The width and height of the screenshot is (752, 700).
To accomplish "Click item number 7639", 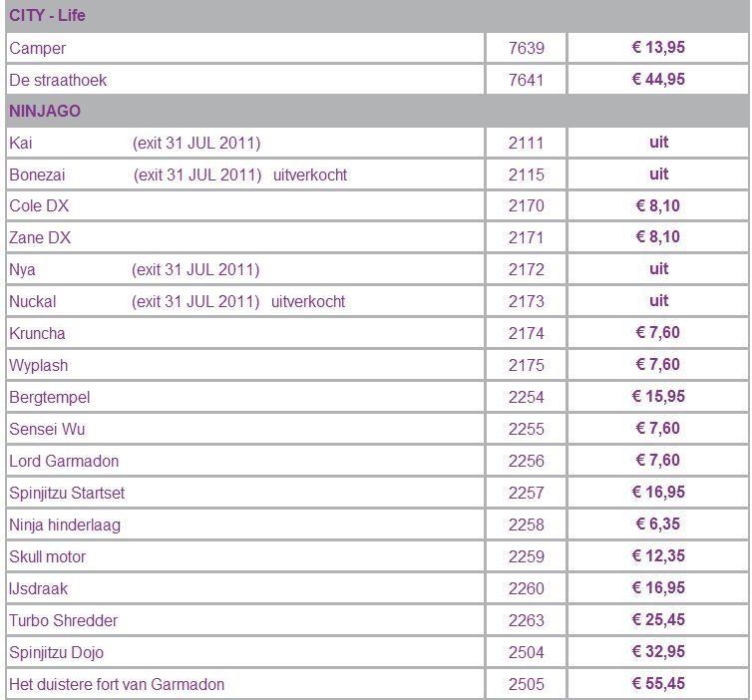I will point(527,48).
